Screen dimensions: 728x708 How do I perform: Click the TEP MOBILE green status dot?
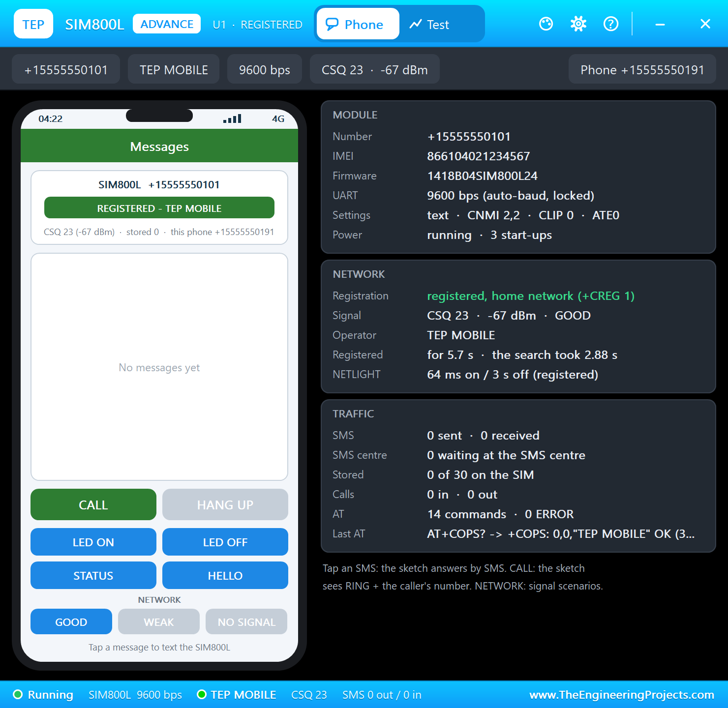click(x=201, y=694)
